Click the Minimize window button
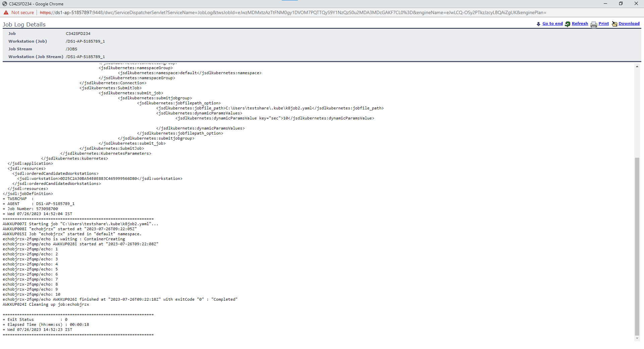The height and width of the screenshot is (349, 644). pyautogui.click(x=605, y=4)
